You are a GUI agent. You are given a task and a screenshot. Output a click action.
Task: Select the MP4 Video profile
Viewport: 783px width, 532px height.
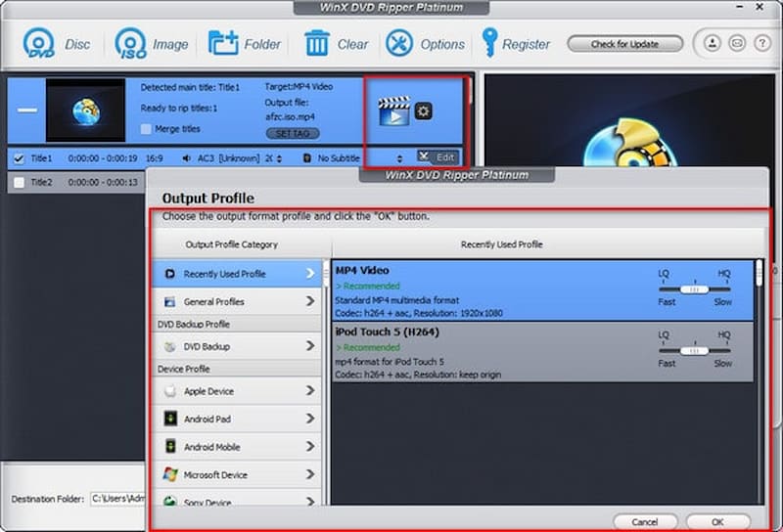[543, 290]
